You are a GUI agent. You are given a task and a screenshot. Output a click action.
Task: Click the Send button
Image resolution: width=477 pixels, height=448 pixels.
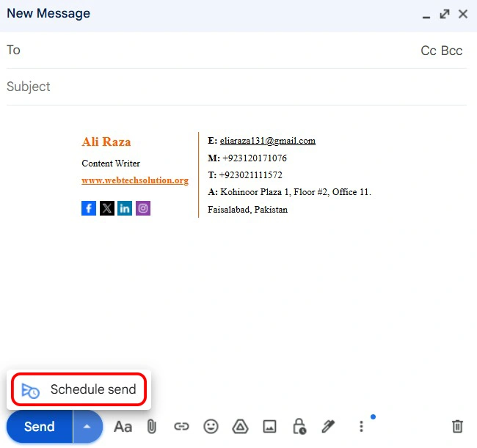[40, 427]
